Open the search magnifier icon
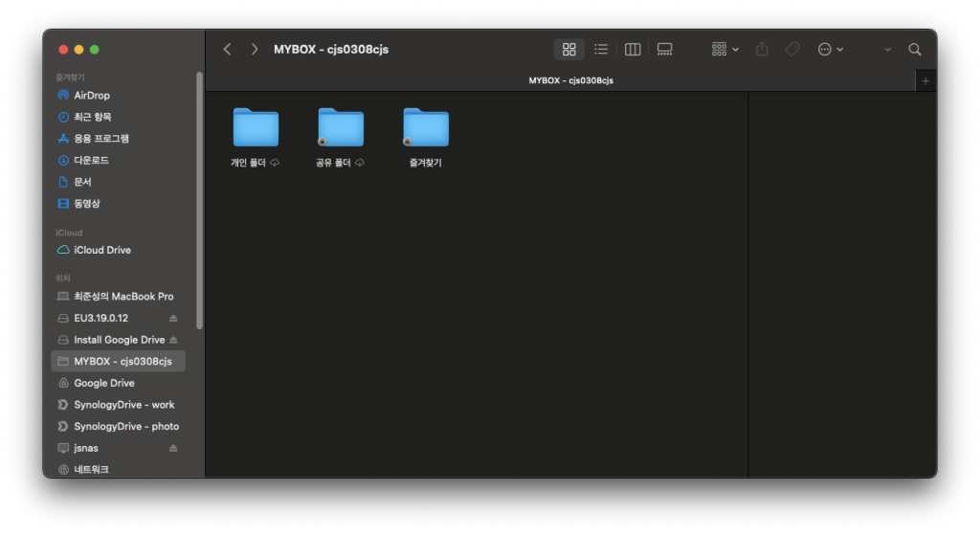Screen dimensions: 980x535 pos(915,49)
